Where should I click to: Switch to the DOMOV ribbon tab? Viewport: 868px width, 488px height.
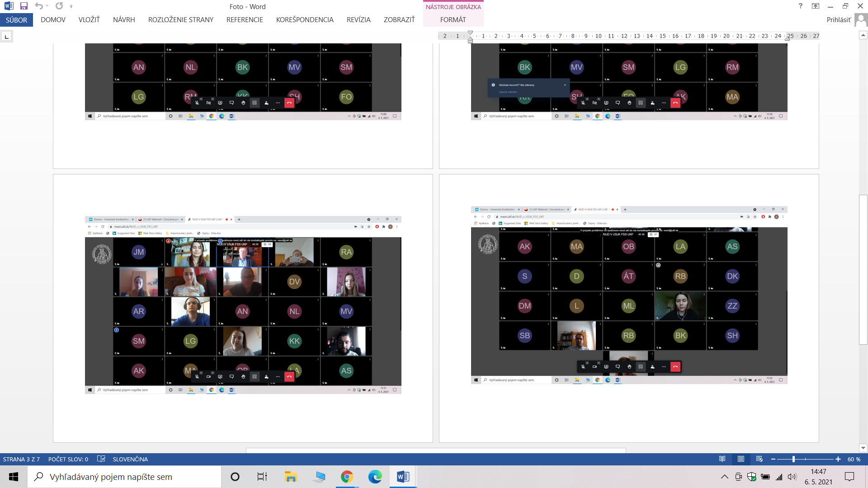tap(53, 20)
